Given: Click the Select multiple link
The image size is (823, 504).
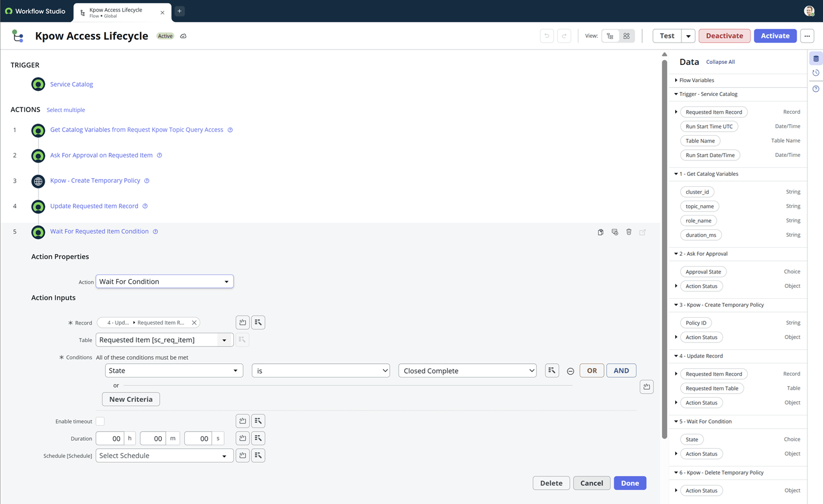Looking at the screenshot, I should point(66,110).
